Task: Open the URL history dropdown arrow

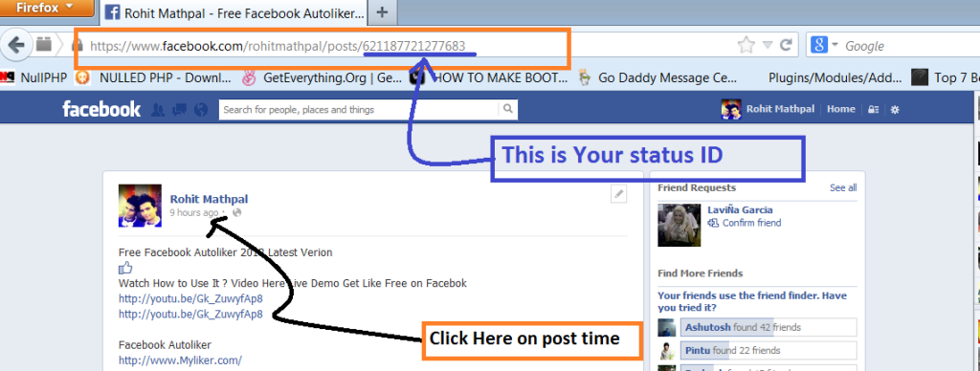Action: tap(768, 45)
